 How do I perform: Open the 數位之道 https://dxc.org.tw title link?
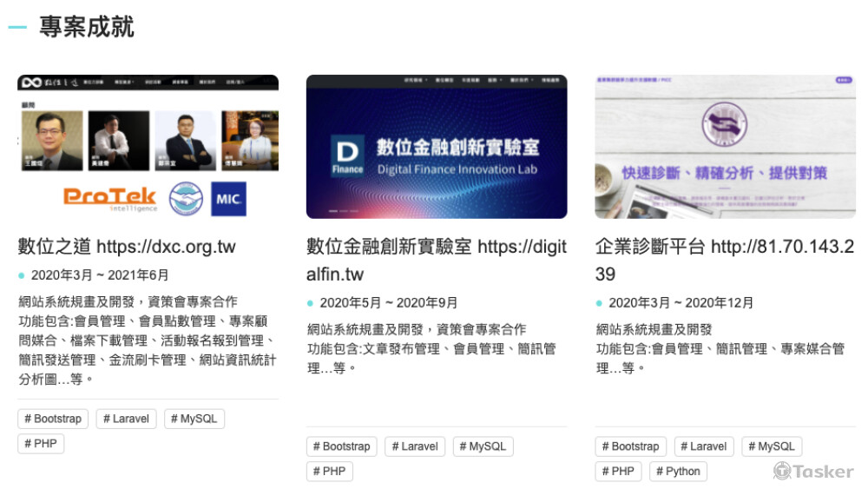[x=127, y=247]
